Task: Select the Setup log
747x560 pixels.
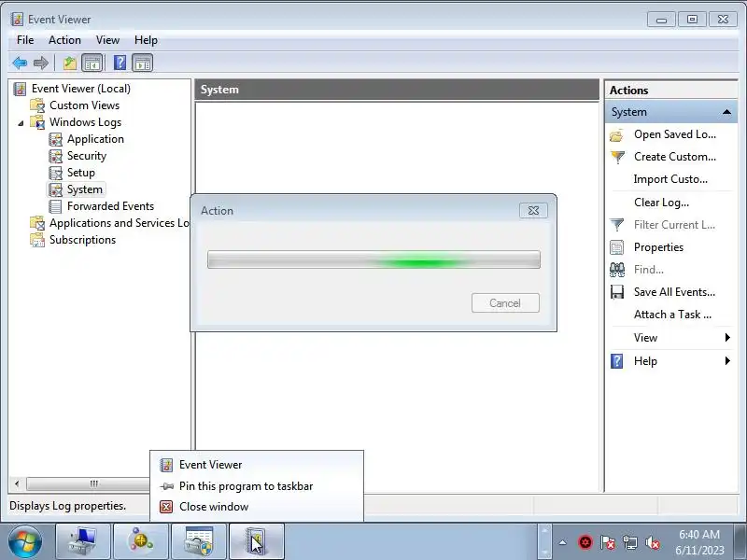Action: pos(80,173)
